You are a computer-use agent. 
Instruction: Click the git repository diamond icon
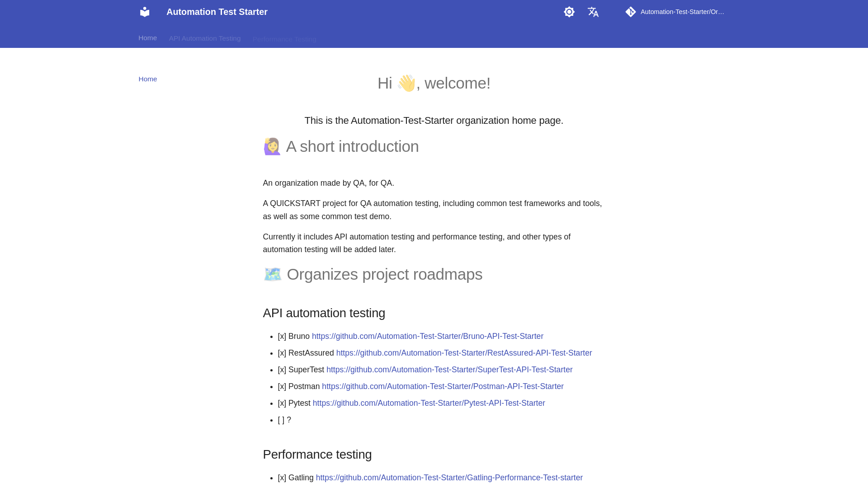(x=631, y=12)
